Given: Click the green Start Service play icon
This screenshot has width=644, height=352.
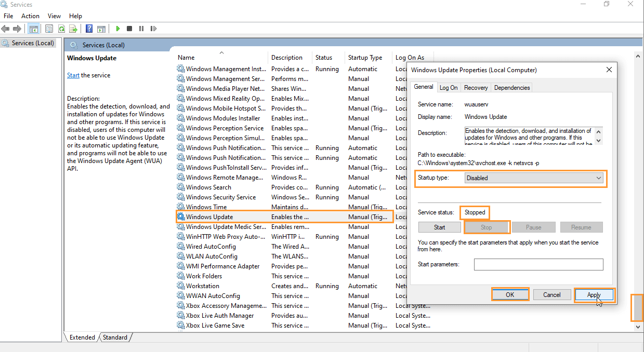Looking at the screenshot, I should click(x=118, y=29).
